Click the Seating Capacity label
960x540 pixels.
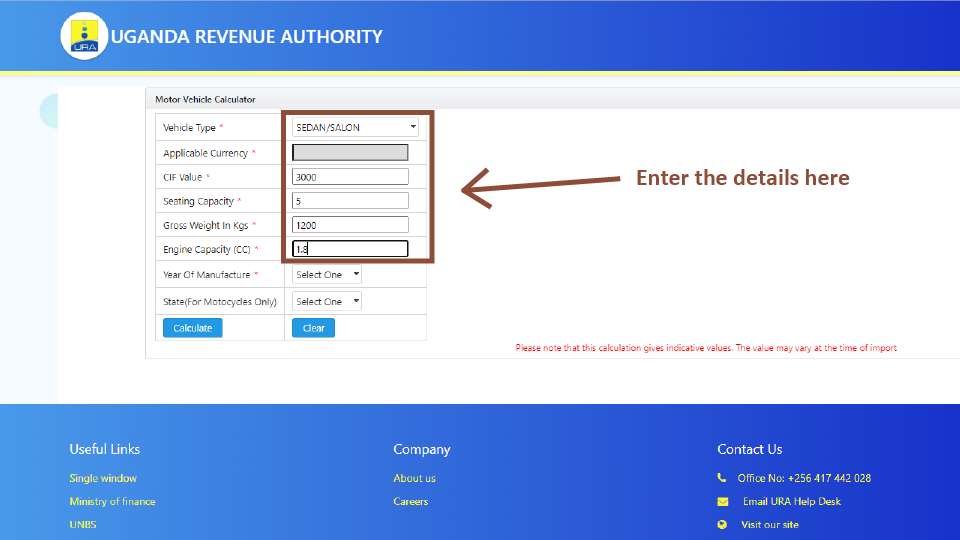(198, 201)
